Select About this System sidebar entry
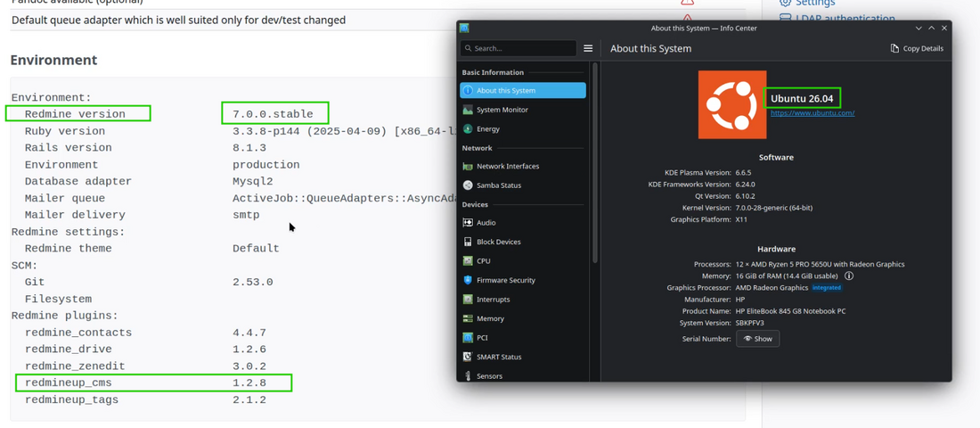The height and width of the screenshot is (428, 980). click(x=523, y=91)
